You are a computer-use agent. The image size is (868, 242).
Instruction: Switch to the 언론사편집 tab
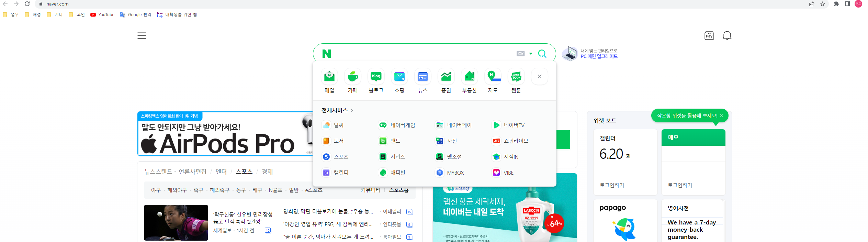193,172
